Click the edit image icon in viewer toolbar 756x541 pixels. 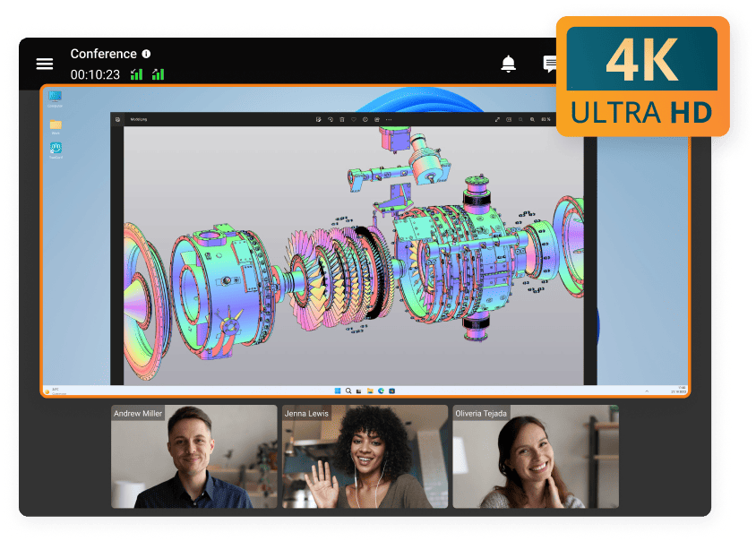click(x=318, y=119)
